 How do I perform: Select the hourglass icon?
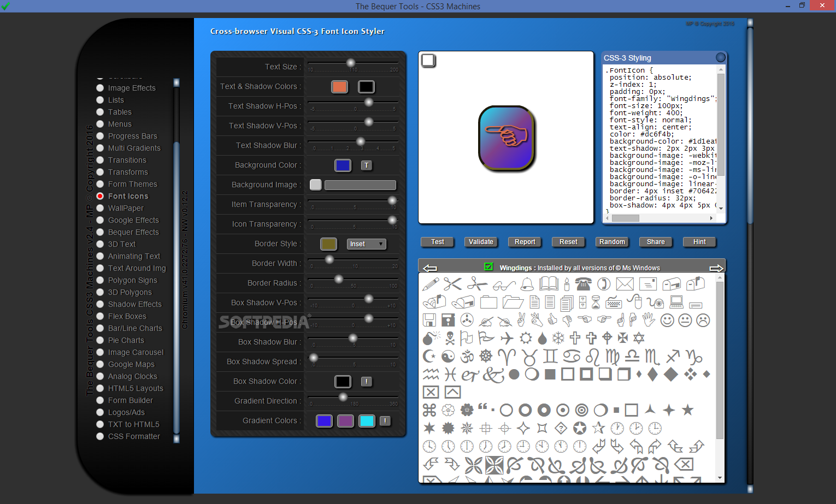click(x=596, y=302)
